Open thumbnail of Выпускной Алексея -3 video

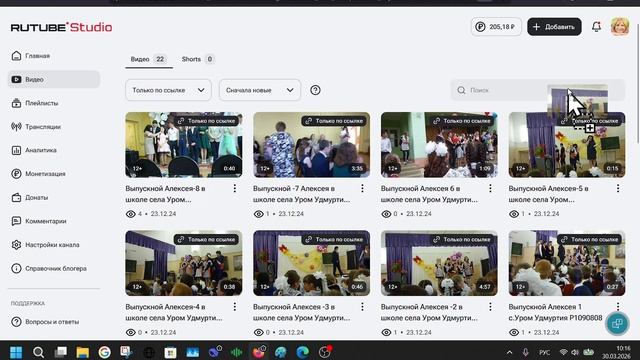click(x=311, y=263)
